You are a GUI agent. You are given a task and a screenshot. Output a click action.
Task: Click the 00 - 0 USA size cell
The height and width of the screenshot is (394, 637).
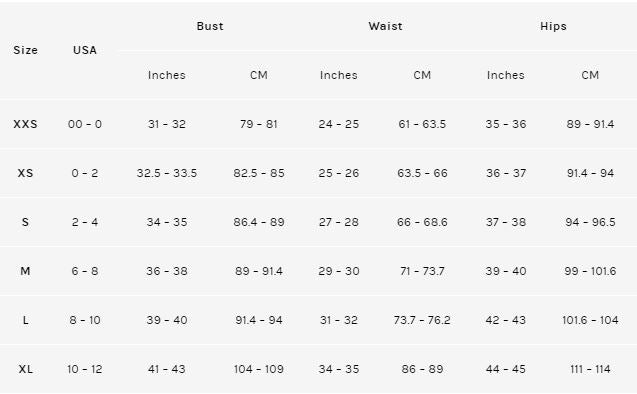click(84, 124)
